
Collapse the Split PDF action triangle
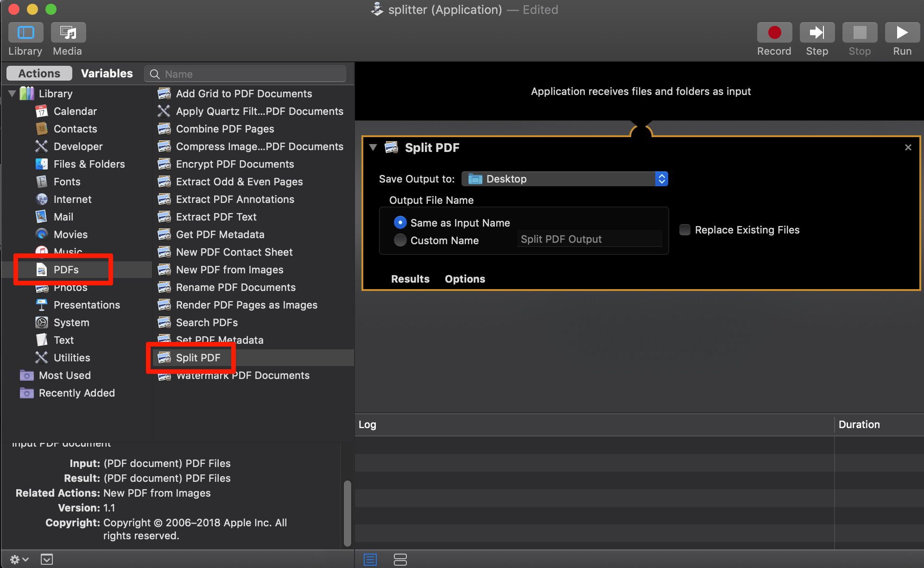[373, 147]
